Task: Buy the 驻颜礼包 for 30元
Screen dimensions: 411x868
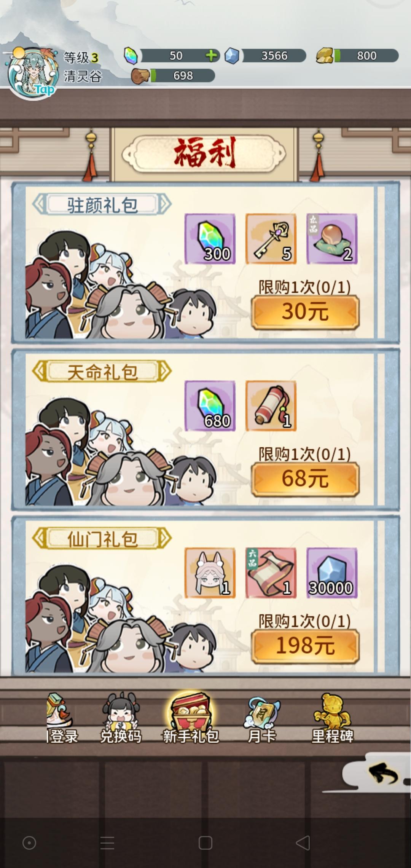Action: (x=305, y=312)
